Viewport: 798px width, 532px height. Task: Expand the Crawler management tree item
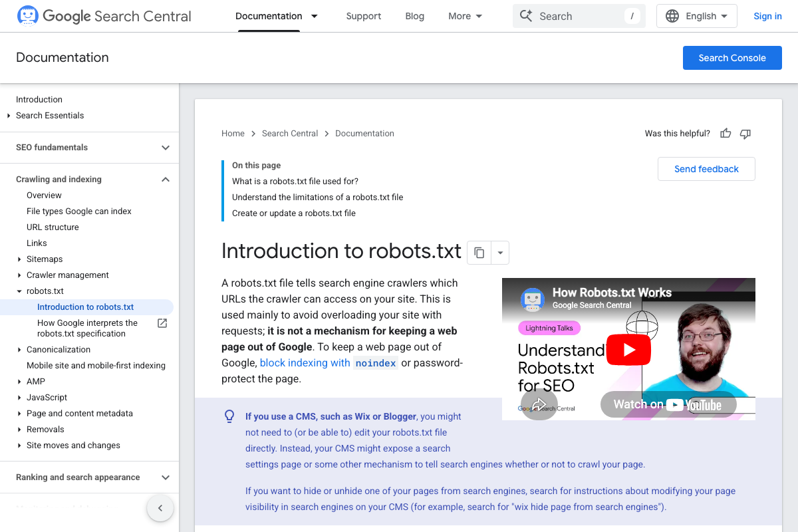click(19, 275)
